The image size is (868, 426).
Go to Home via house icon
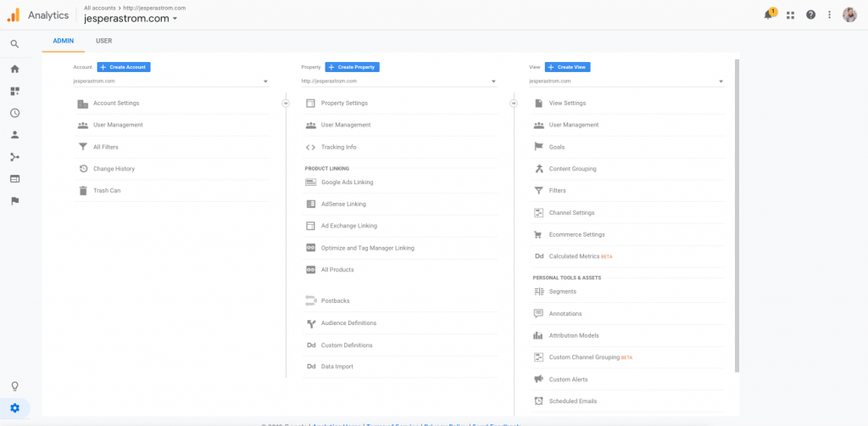[15, 70]
